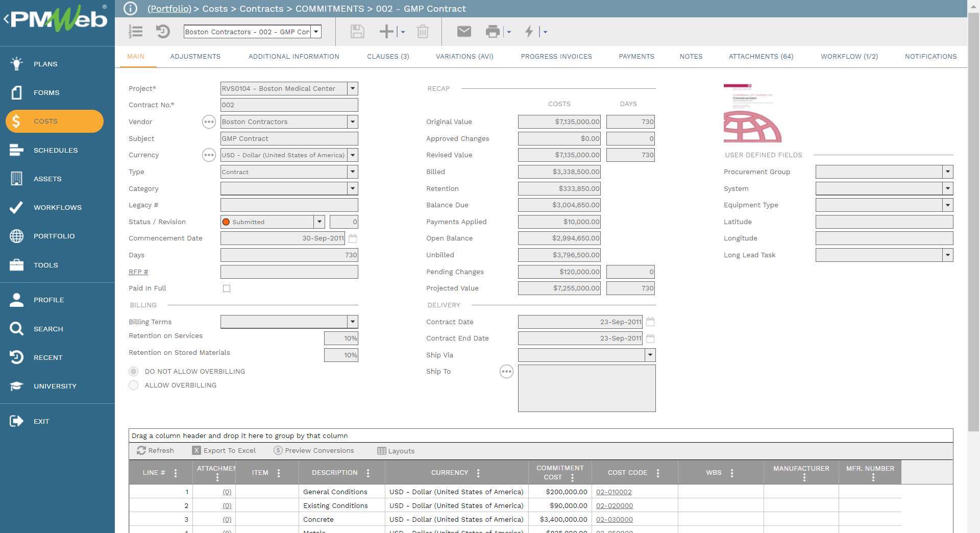Expand the Procurement Group dropdown
The width and height of the screenshot is (980, 533).
(948, 172)
